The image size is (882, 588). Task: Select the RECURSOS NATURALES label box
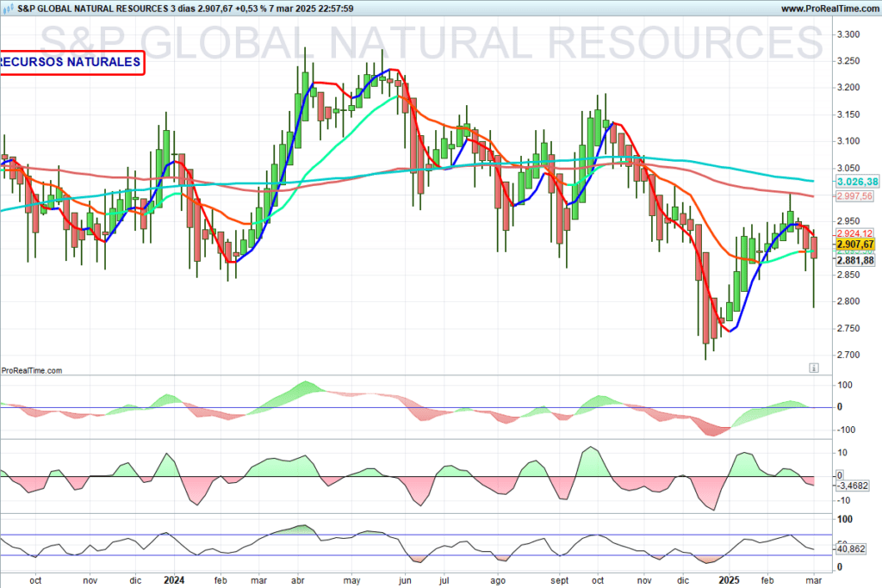tap(71, 62)
